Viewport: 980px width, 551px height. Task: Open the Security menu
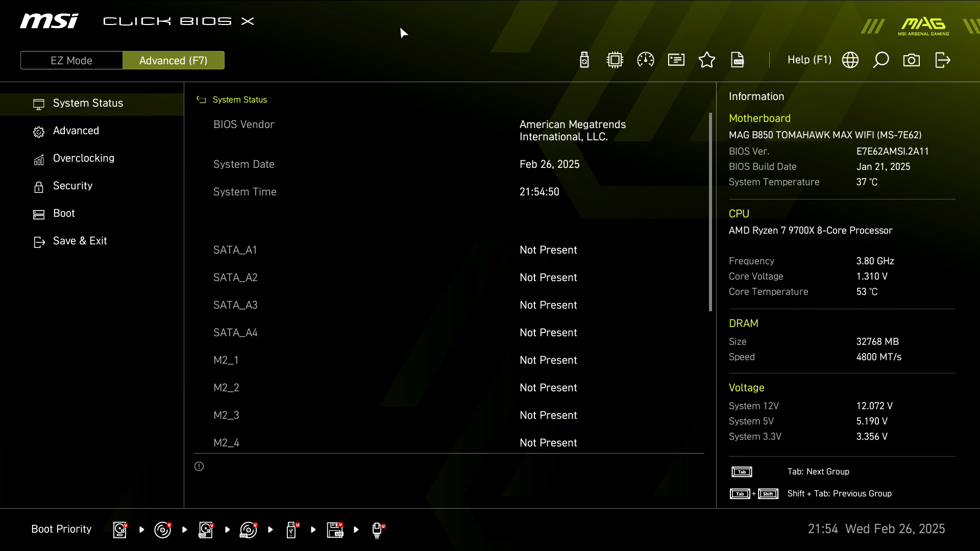pos(72,186)
